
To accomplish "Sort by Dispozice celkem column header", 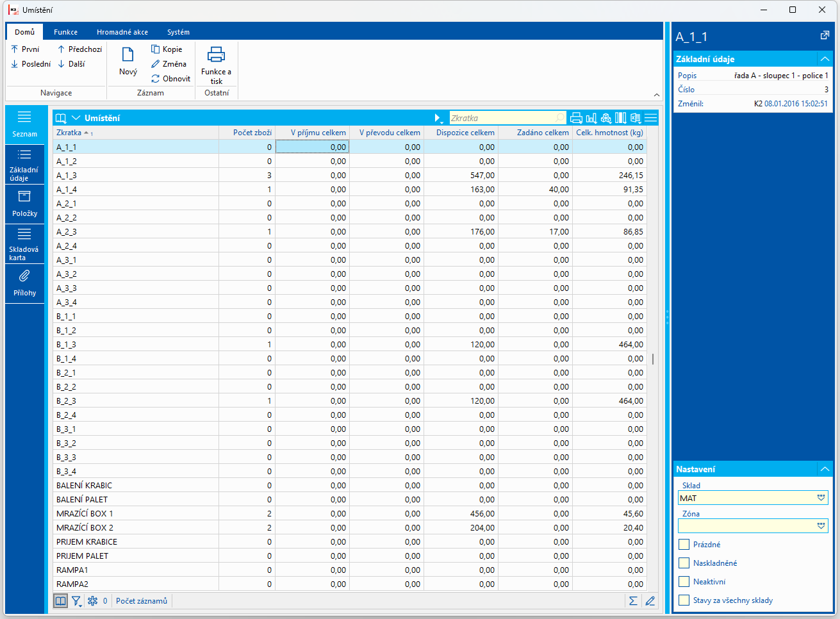I will click(x=461, y=133).
